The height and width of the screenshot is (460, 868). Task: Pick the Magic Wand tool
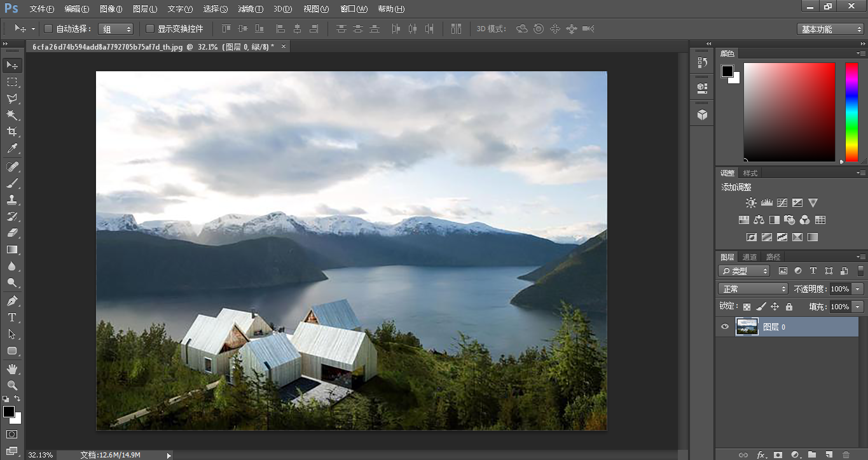(12, 115)
